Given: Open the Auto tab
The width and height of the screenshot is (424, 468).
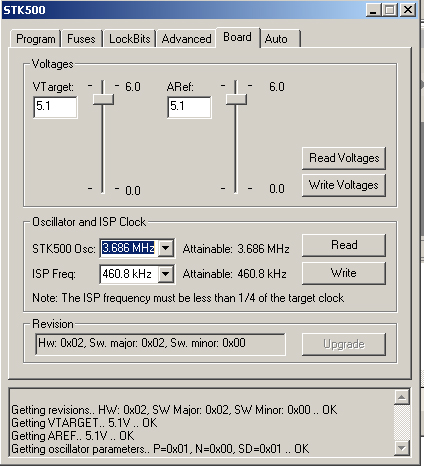Looking at the screenshot, I should click(280, 39).
